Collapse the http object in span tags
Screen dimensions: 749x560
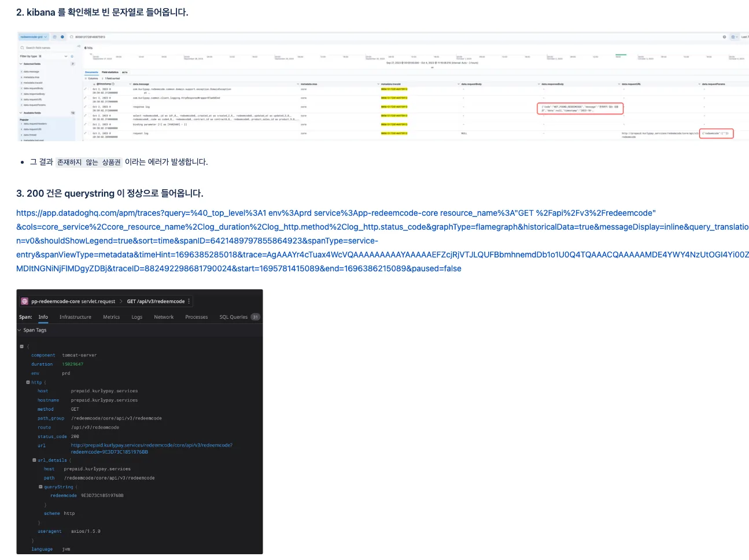[28, 382]
